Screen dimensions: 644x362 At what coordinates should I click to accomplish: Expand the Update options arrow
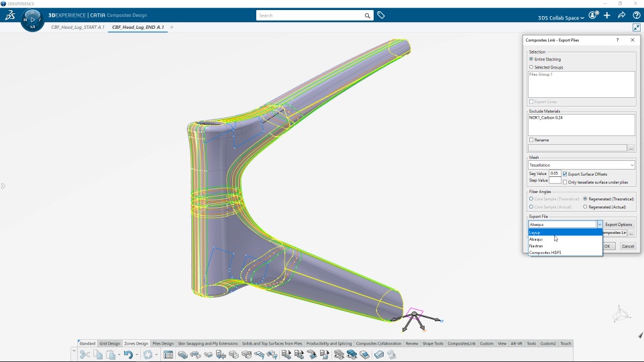pyautogui.click(x=156, y=355)
